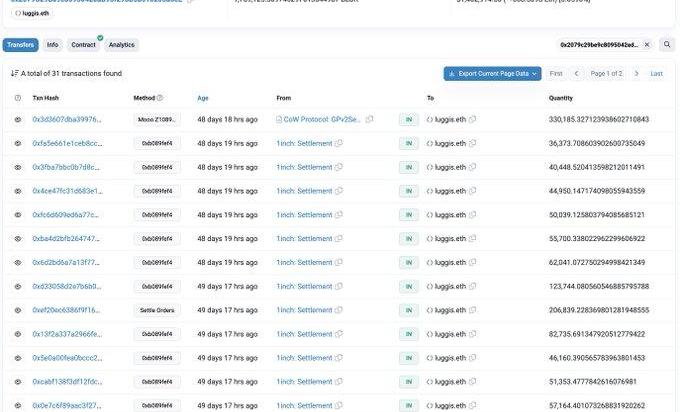Screen dimensions: 680x412
Task: Switch to the Analytics tab
Action: [121, 45]
